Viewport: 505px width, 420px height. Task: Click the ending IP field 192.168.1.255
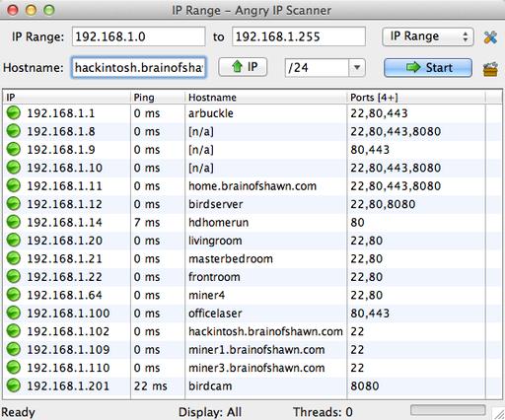pos(299,36)
